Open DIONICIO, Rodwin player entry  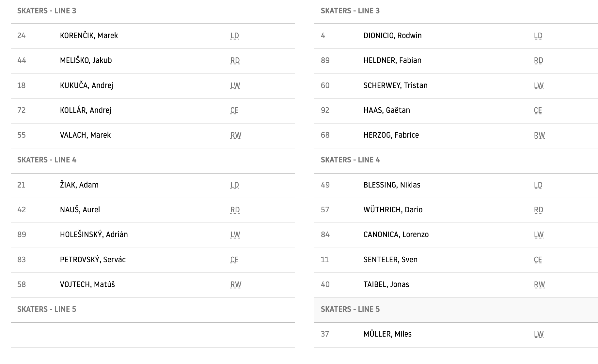click(392, 36)
